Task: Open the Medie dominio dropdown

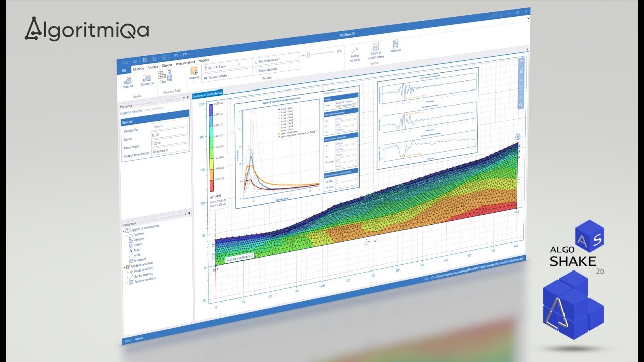Action: tap(276, 69)
